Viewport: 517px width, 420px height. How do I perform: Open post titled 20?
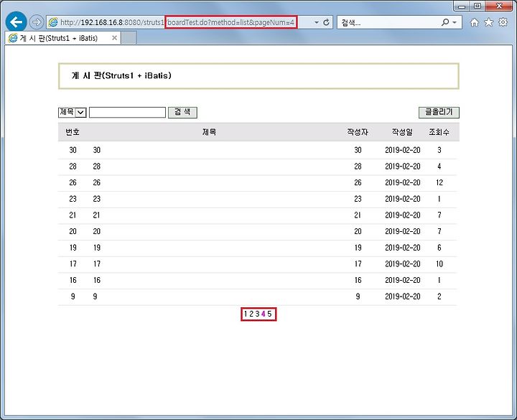(x=97, y=231)
